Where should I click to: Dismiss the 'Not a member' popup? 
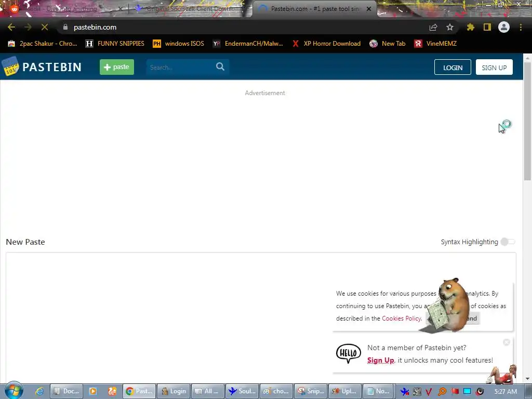click(507, 342)
